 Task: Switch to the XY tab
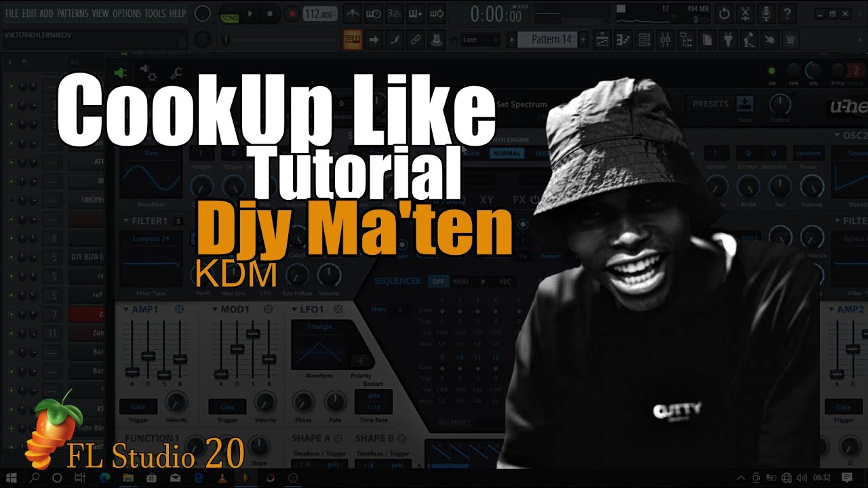486,200
